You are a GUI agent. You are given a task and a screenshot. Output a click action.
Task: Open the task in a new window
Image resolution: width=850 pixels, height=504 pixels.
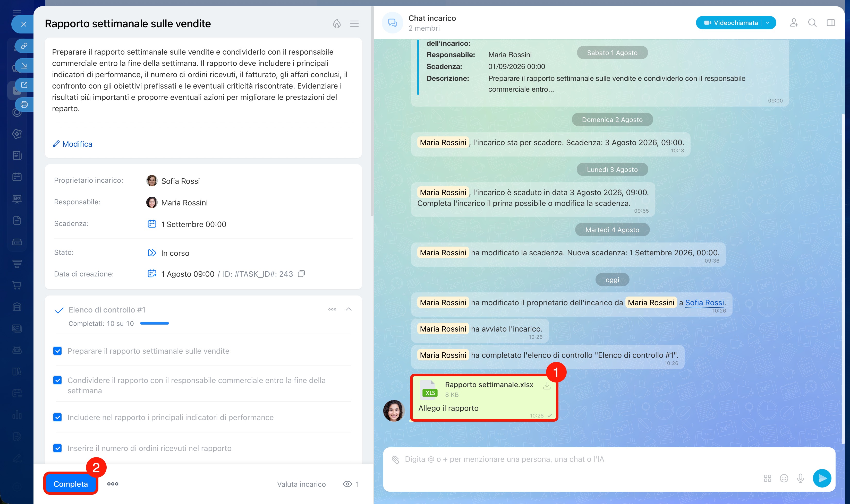[24, 85]
